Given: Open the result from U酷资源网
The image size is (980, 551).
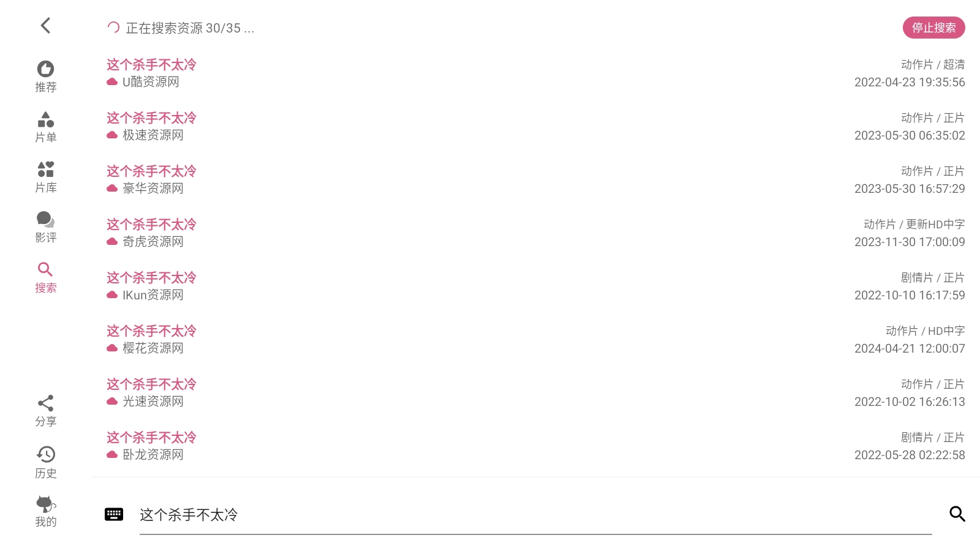Looking at the screenshot, I should point(536,73).
